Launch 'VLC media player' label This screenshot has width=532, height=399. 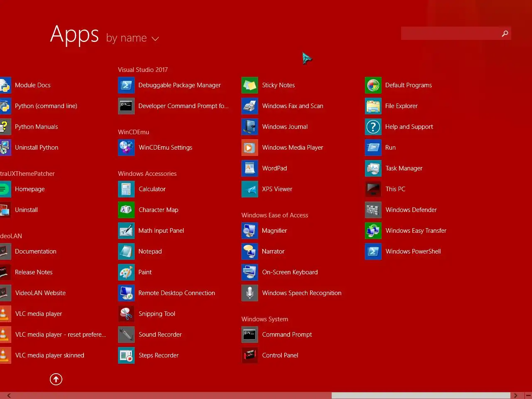pyautogui.click(x=39, y=314)
